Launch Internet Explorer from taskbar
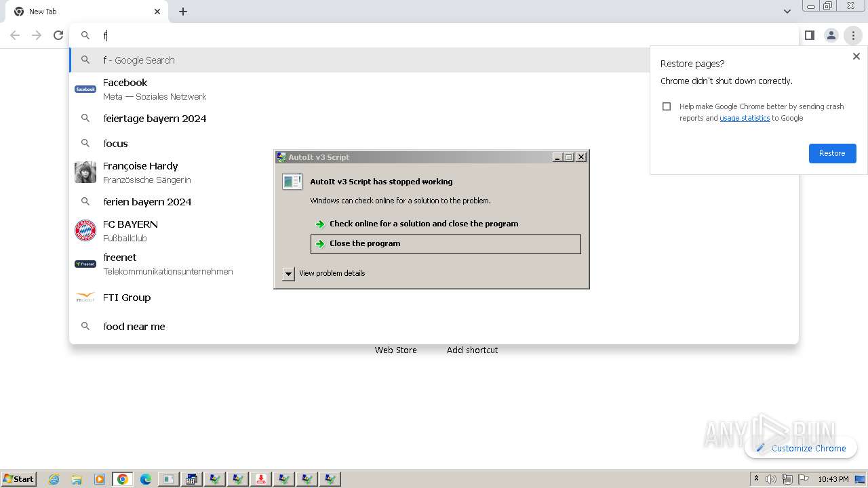Image resolution: width=868 pixels, height=488 pixels. tap(54, 479)
